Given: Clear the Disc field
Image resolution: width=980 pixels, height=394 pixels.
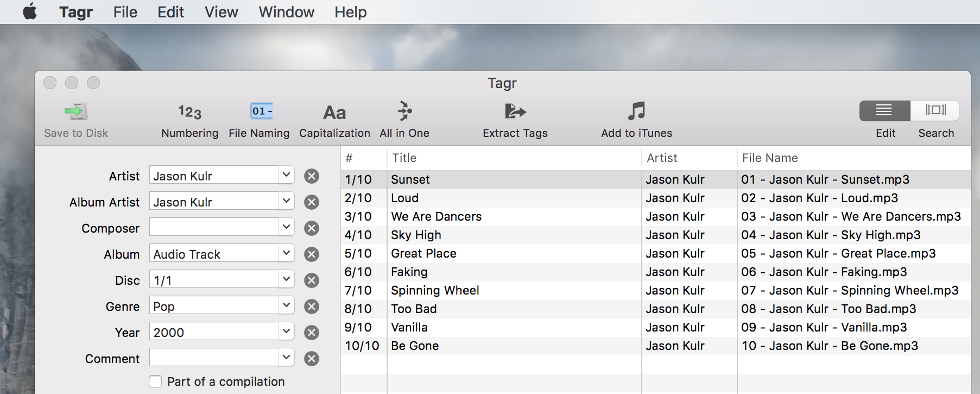Looking at the screenshot, I should tap(312, 280).
